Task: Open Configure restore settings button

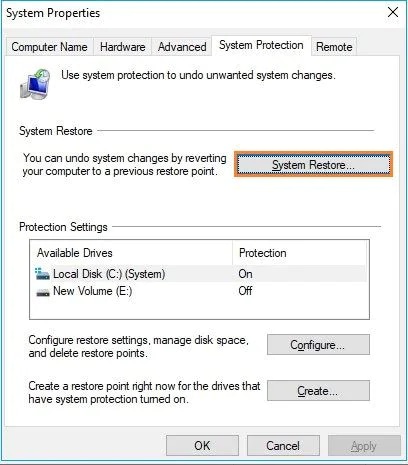Action: tap(318, 345)
